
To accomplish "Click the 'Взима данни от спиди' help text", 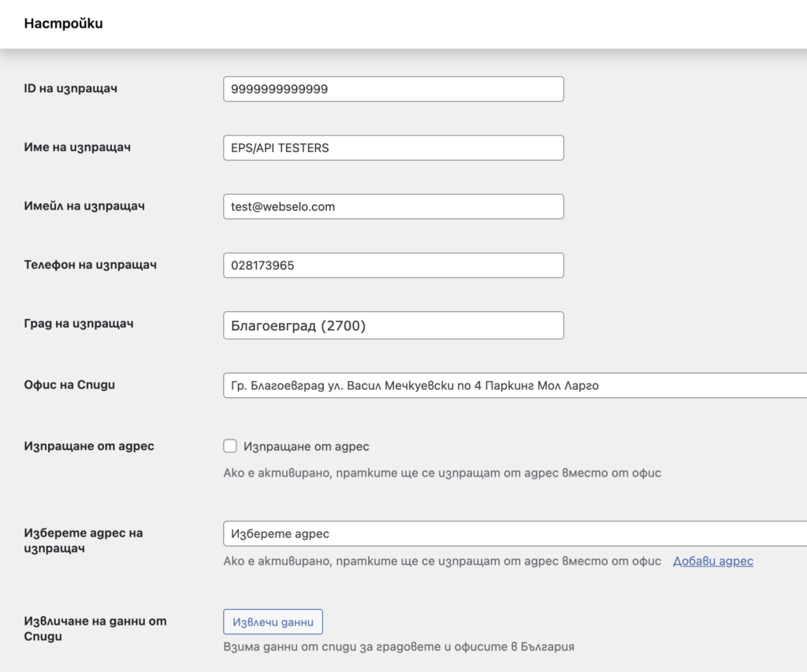I will [399, 647].
